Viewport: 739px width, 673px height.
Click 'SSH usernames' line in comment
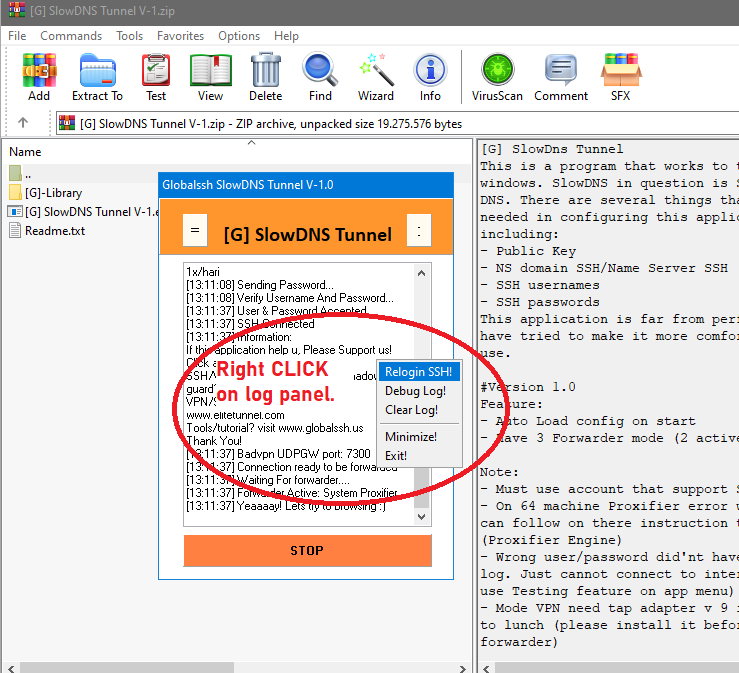(x=548, y=285)
